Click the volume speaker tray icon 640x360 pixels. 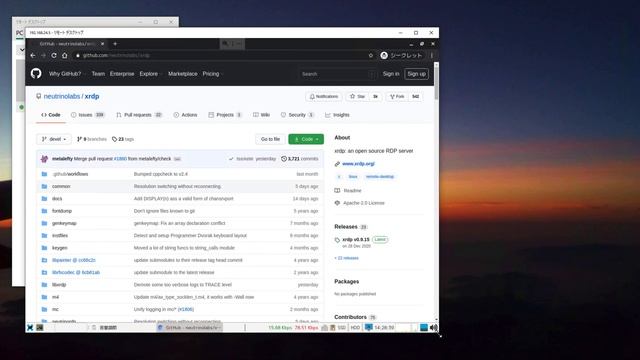(433, 327)
